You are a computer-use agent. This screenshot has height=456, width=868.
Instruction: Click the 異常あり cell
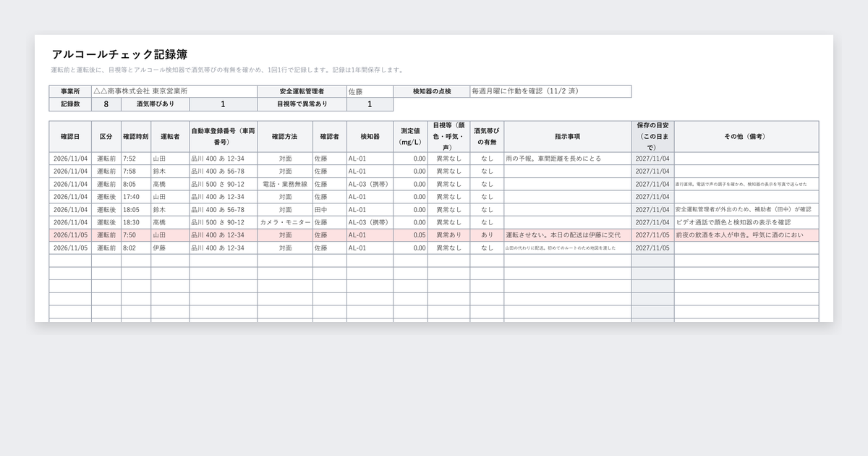(x=448, y=235)
